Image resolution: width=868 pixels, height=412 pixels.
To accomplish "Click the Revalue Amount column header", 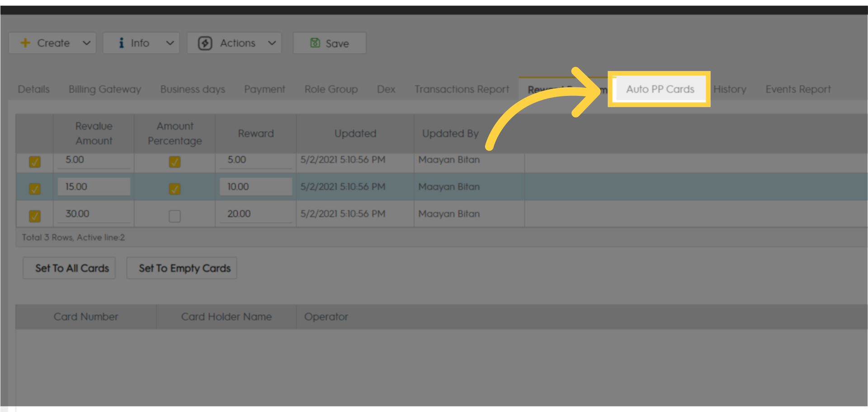I will point(94,133).
